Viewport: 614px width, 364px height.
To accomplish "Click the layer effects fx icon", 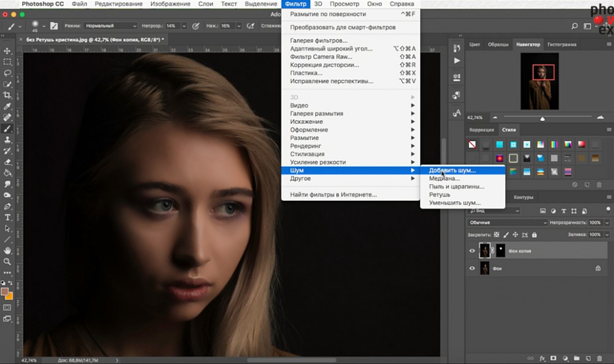I will point(542,358).
